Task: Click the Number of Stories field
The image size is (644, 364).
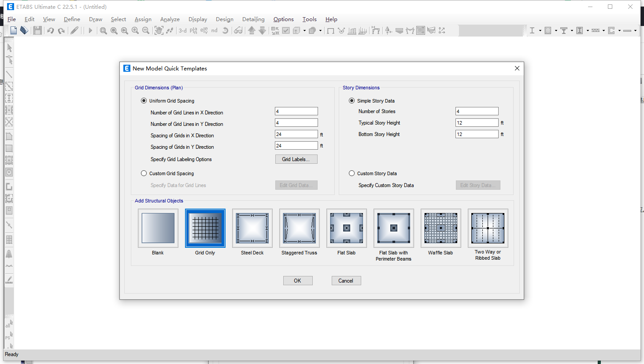Action: click(477, 111)
